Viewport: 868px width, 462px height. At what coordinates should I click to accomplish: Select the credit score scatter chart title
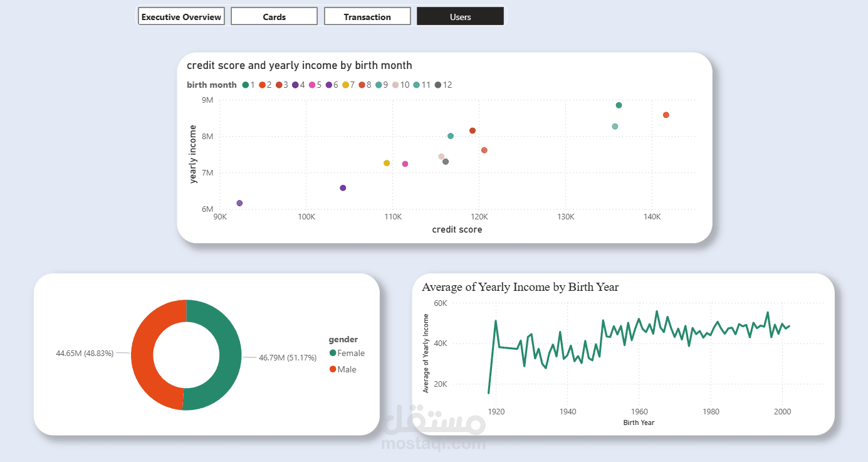300,65
